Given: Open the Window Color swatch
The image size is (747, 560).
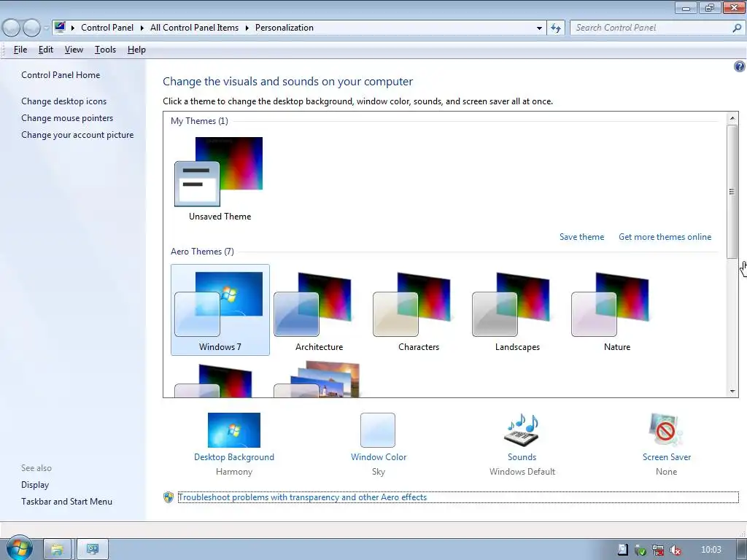Looking at the screenshot, I should 378,430.
